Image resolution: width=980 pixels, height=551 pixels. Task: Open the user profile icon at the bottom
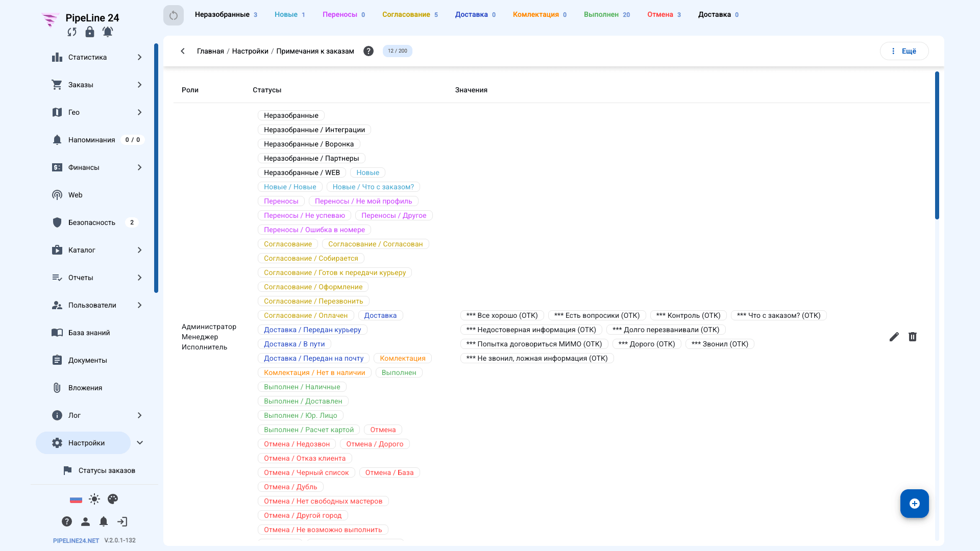85,521
